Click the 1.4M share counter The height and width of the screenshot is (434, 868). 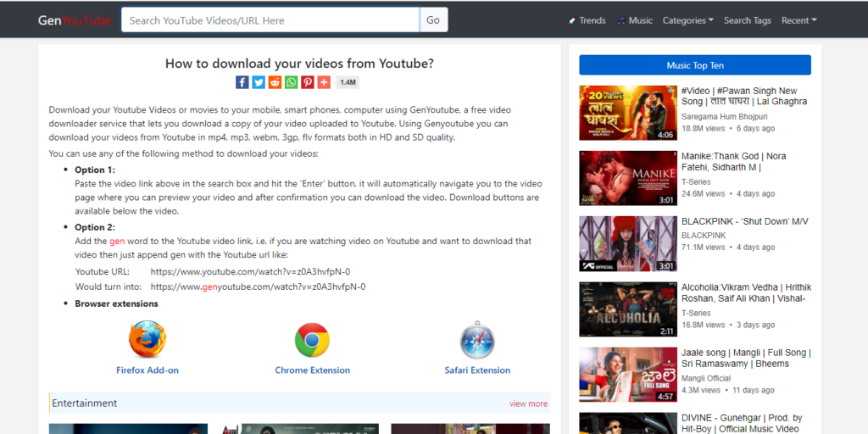click(348, 82)
